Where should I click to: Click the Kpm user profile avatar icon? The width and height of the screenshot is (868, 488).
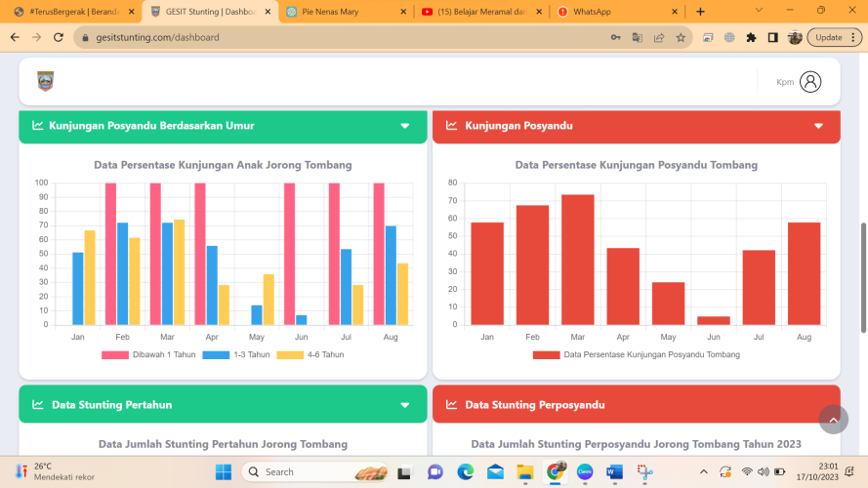[x=809, y=82]
